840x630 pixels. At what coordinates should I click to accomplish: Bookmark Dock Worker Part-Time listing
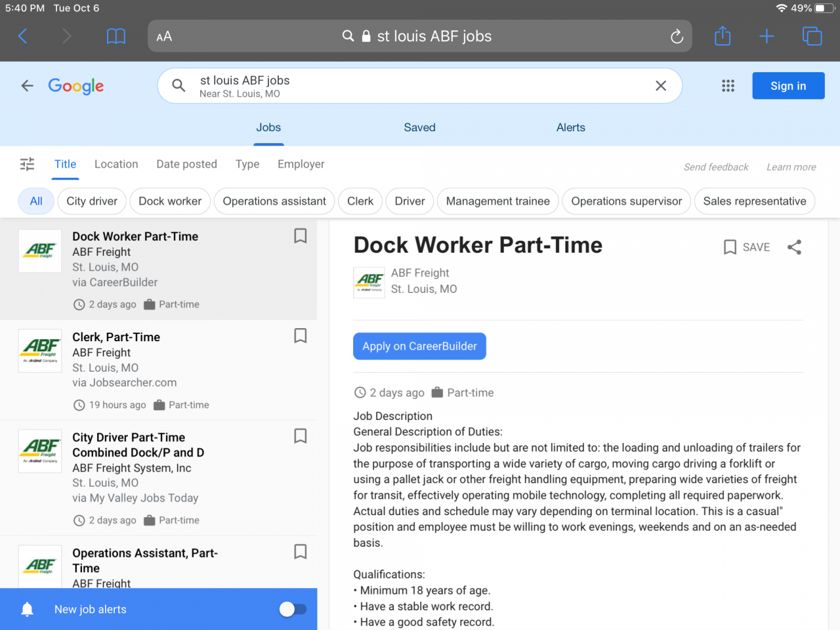click(300, 236)
